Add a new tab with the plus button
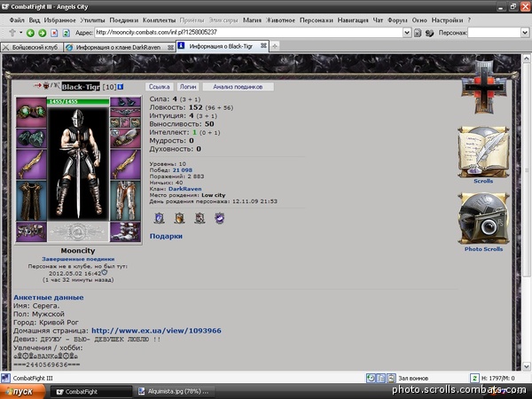The height and width of the screenshot is (399, 532). 275,46
